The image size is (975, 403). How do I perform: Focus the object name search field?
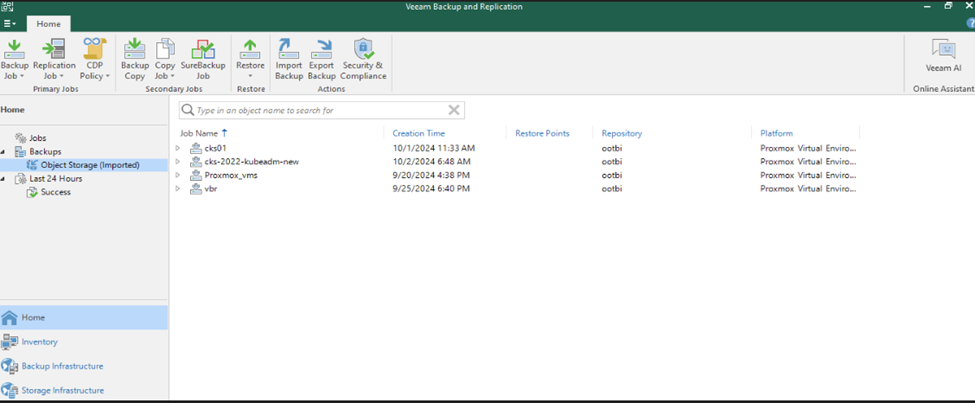[321, 110]
